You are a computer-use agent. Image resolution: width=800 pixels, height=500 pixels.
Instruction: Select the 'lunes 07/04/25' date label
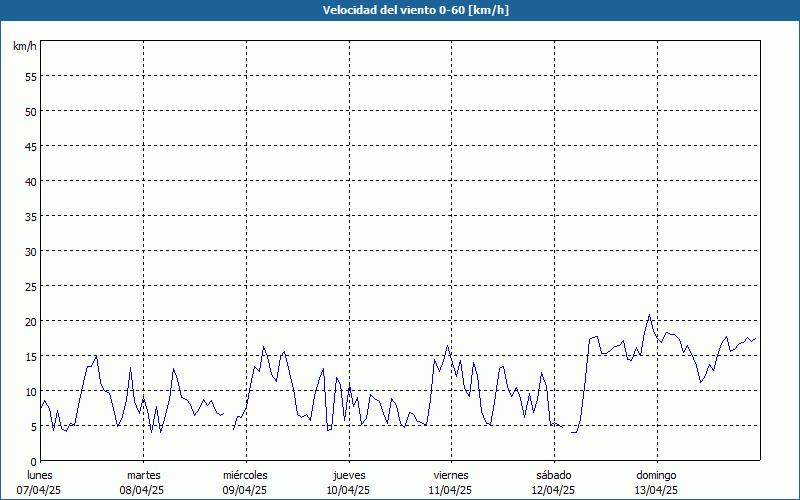(39, 483)
